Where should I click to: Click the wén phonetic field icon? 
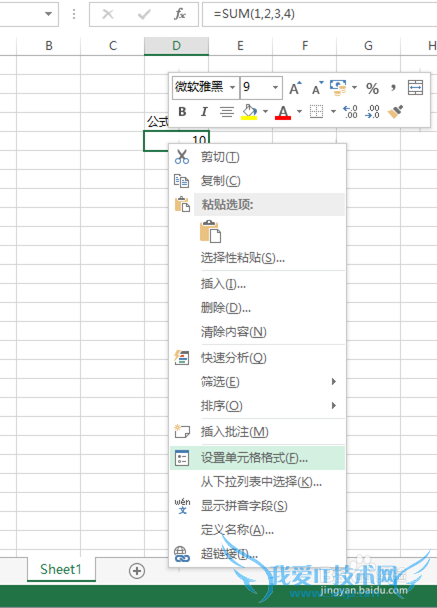182,506
